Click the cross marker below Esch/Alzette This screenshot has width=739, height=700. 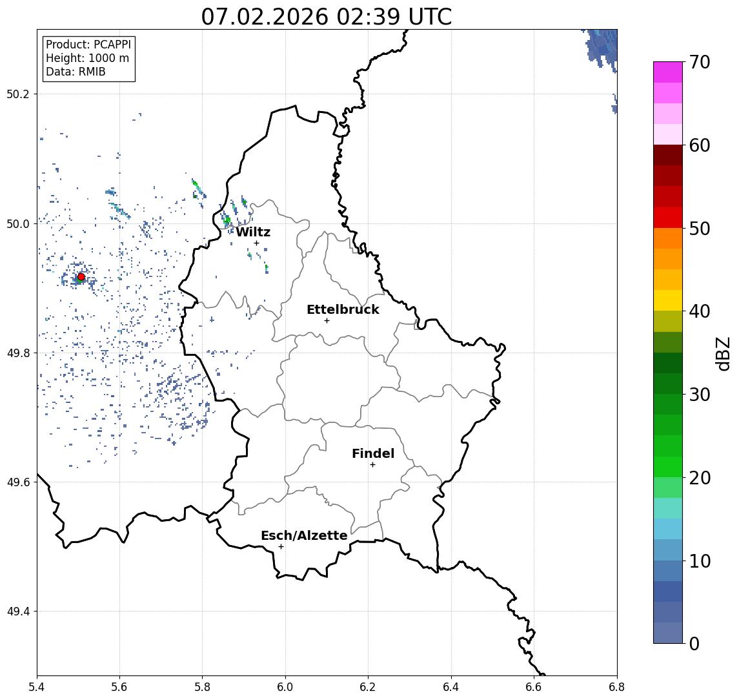pyautogui.click(x=281, y=547)
